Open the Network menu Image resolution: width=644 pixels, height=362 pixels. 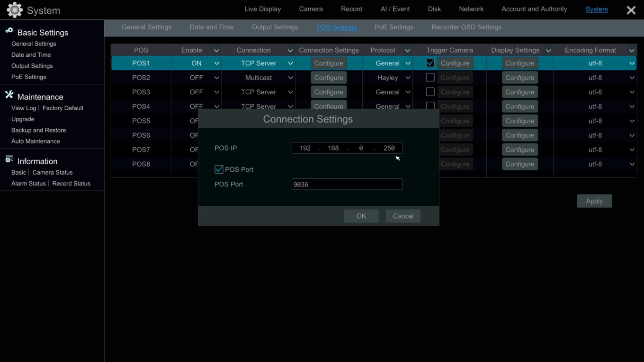tap(471, 9)
